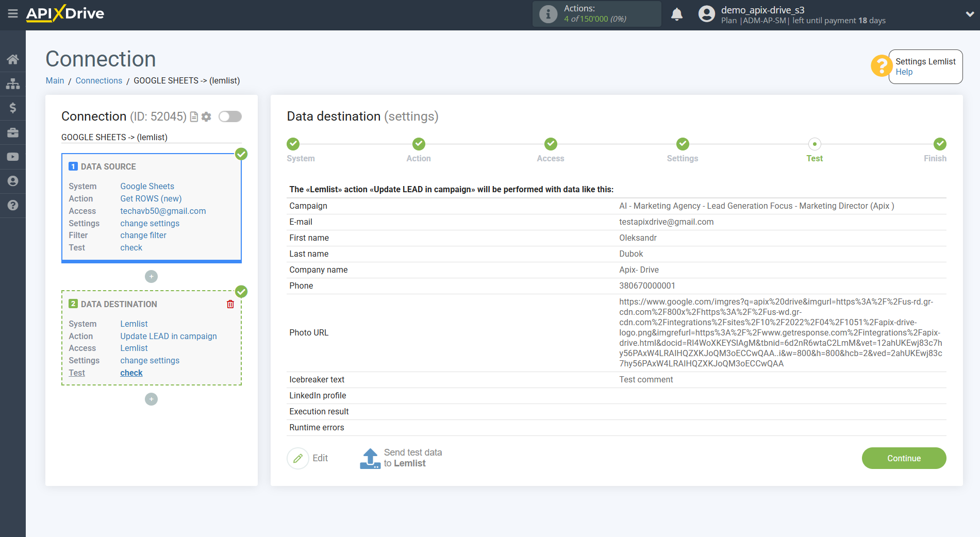The image size is (980, 537).
Task: Send test data to Lemlist
Action: pos(401,458)
